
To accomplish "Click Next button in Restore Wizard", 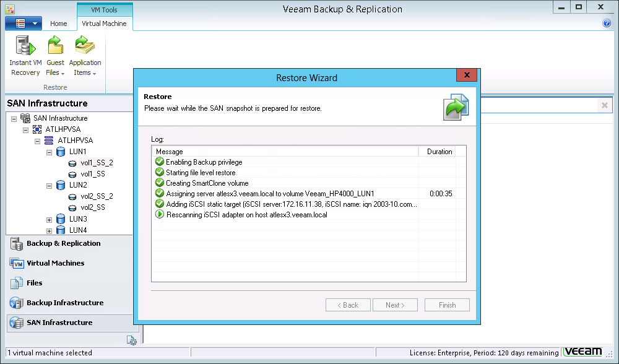I will coord(395,305).
